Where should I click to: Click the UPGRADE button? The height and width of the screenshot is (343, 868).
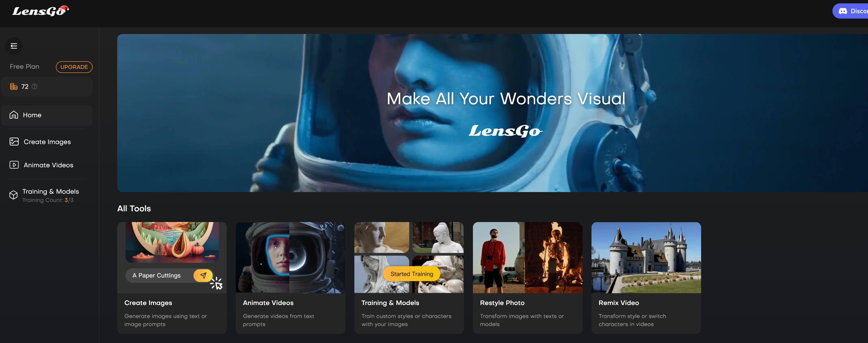[74, 67]
